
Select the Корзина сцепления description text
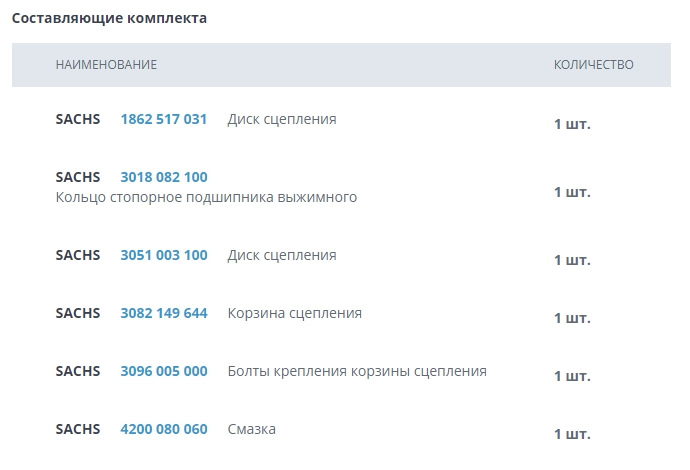coord(295,313)
